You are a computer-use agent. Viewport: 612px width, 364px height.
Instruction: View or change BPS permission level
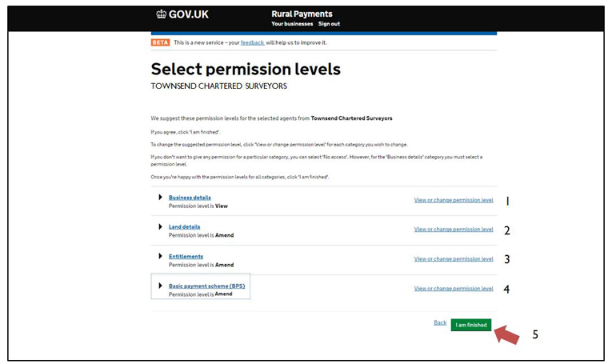tap(454, 288)
